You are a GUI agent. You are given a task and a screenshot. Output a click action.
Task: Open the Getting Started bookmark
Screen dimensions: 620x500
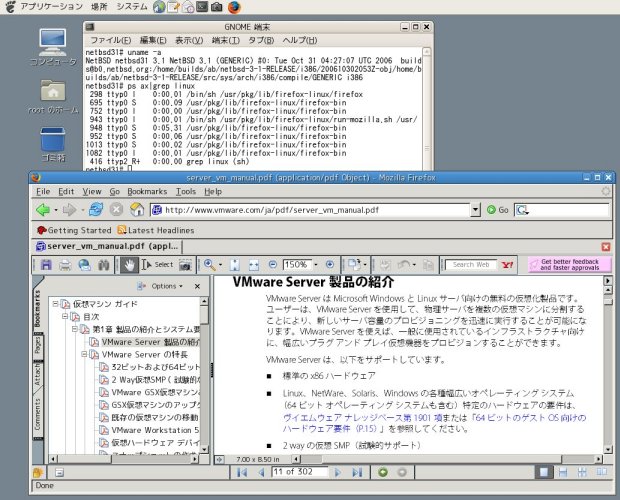(74, 230)
